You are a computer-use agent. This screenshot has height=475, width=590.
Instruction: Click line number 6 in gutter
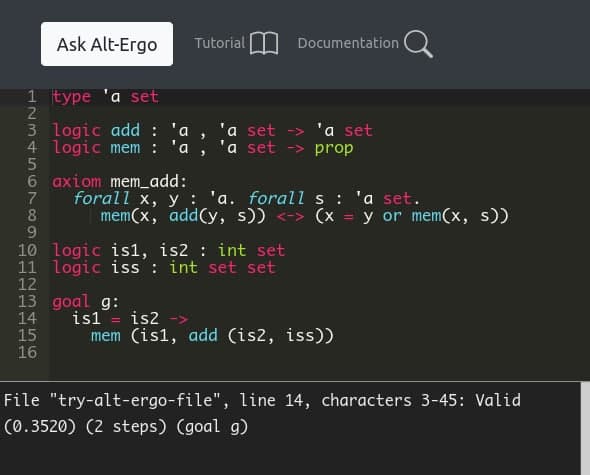32,181
